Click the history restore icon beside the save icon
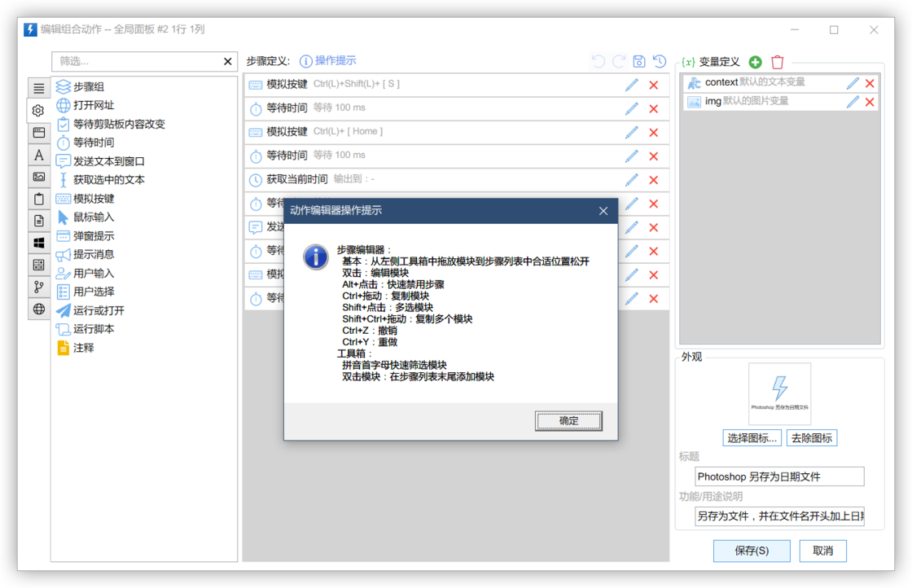 coord(659,61)
